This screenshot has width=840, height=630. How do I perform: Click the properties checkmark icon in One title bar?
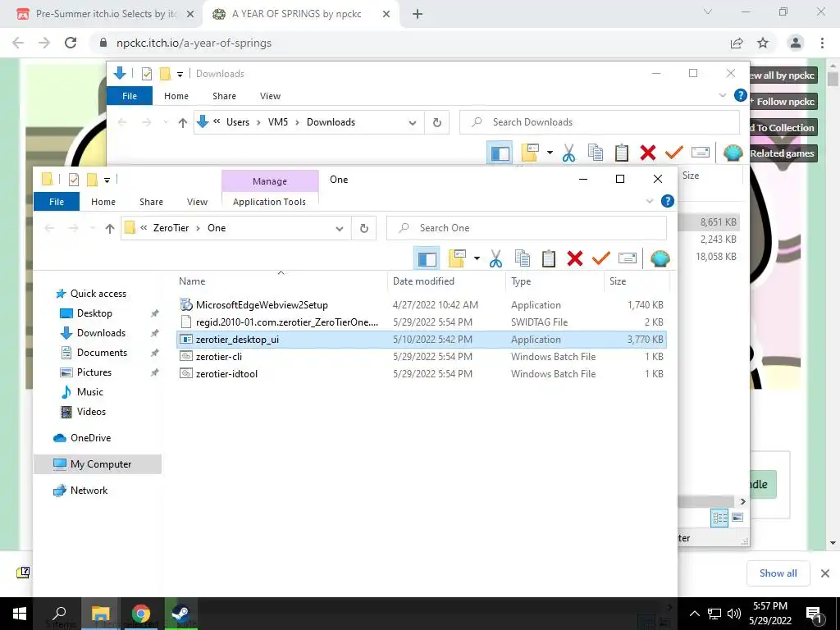74,180
